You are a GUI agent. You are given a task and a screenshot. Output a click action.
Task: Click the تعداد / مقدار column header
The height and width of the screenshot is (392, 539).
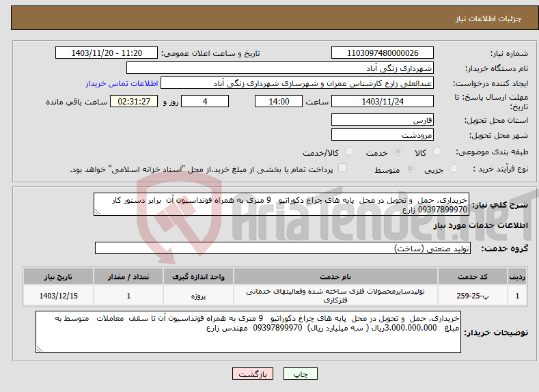coord(128,277)
